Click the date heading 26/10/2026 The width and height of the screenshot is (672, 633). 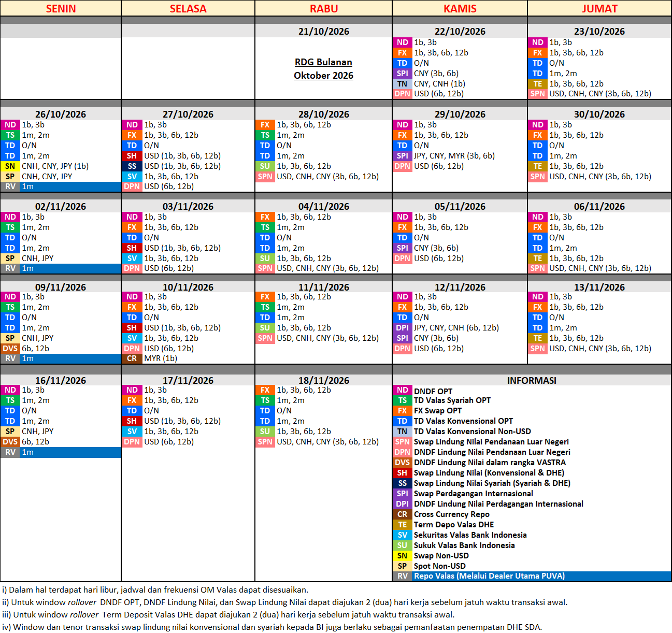coord(61,114)
